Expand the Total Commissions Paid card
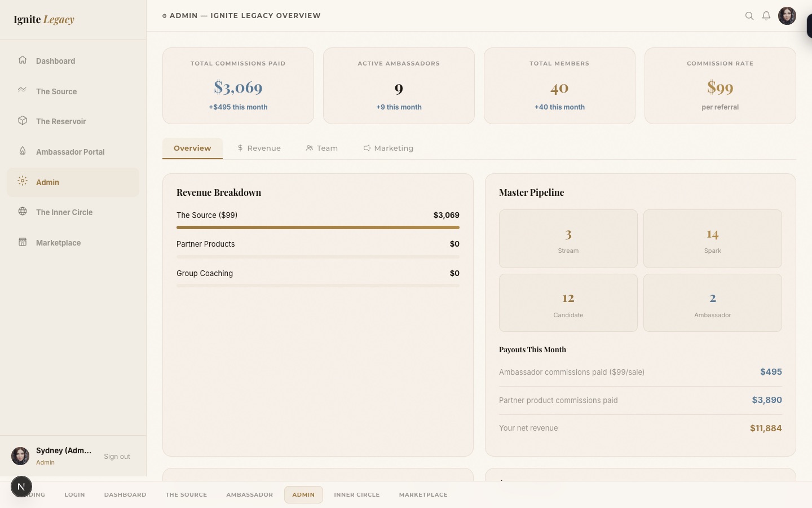Screen dimensions: 812x508 (x=237, y=86)
